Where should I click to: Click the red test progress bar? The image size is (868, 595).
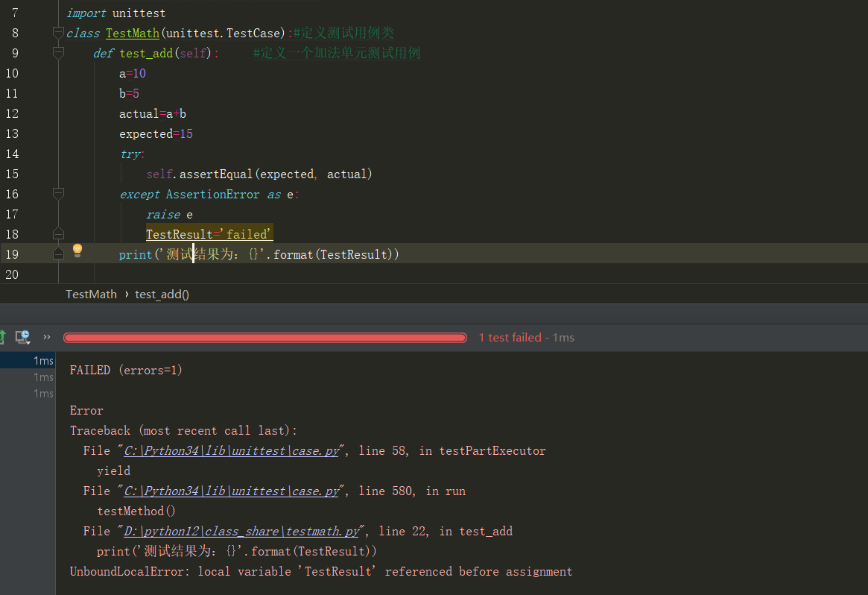click(x=264, y=338)
